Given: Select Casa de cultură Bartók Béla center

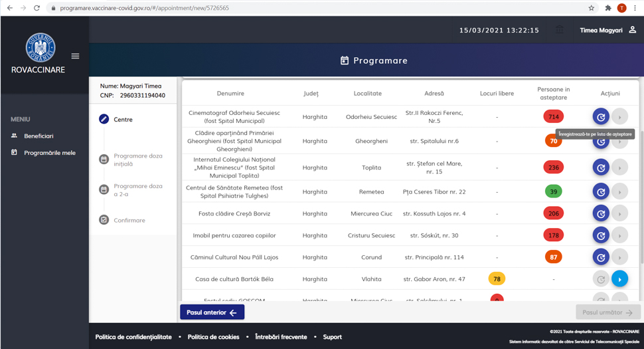Looking at the screenshot, I should click(619, 279).
